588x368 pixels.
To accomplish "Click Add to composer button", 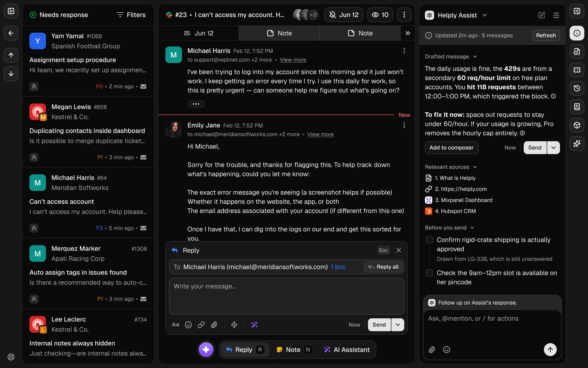I will (451, 148).
